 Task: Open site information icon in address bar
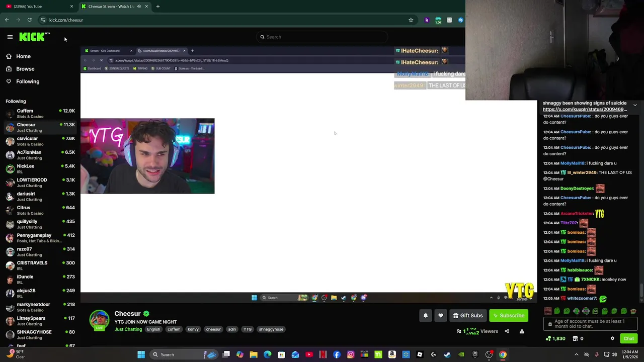(43, 20)
